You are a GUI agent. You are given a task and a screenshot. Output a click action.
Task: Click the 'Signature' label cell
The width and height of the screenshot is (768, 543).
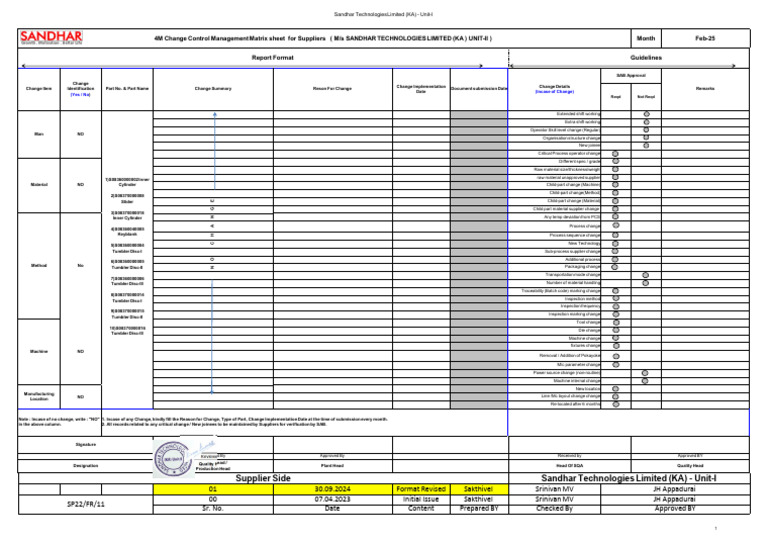pyautogui.click(x=86, y=445)
